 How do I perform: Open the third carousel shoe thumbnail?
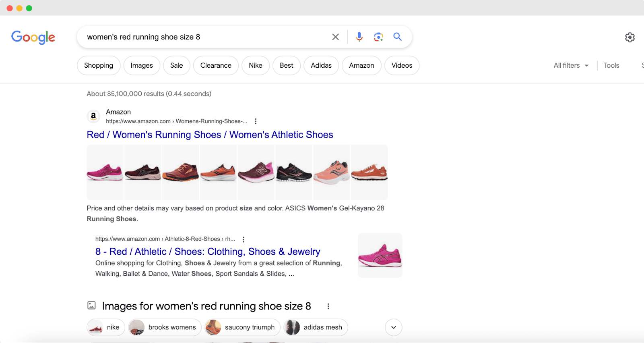(181, 173)
